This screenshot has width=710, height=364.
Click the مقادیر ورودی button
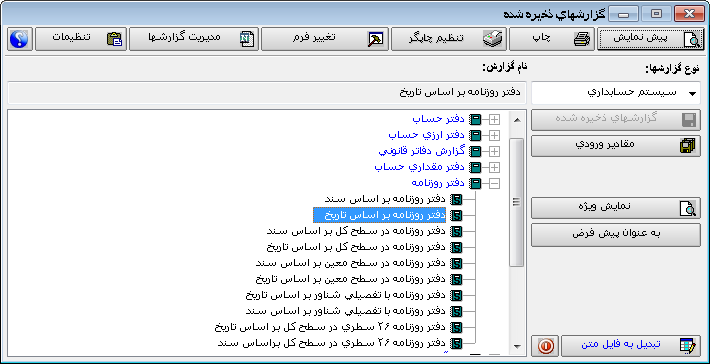(x=616, y=146)
